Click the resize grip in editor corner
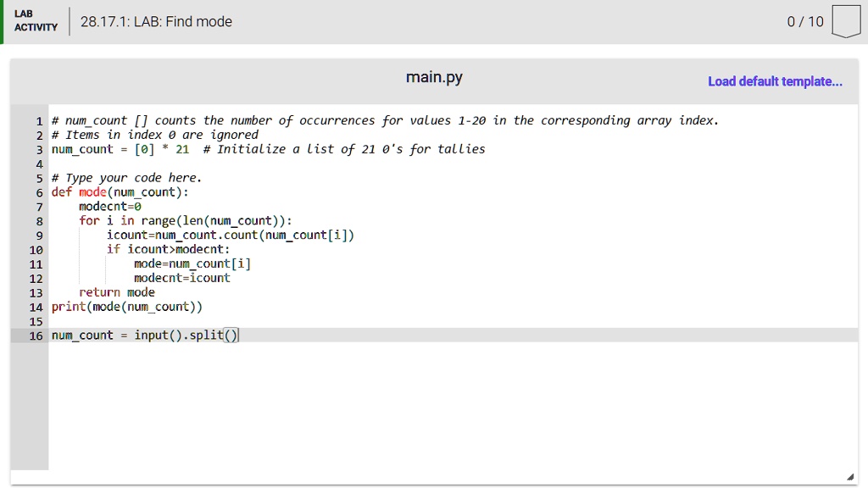868x488 pixels. [x=852, y=475]
